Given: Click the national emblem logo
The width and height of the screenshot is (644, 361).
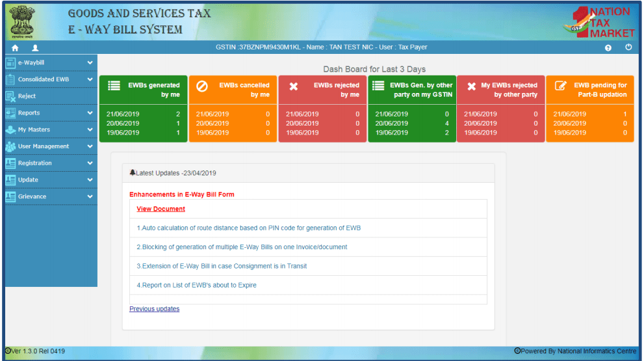Looking at the screenshot, I should [x=21, y=21].
